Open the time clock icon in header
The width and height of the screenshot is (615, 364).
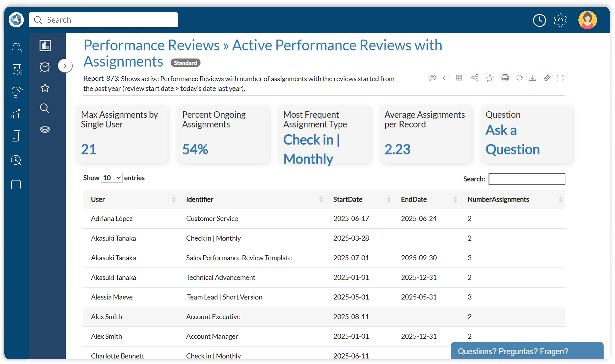point(539,20)
